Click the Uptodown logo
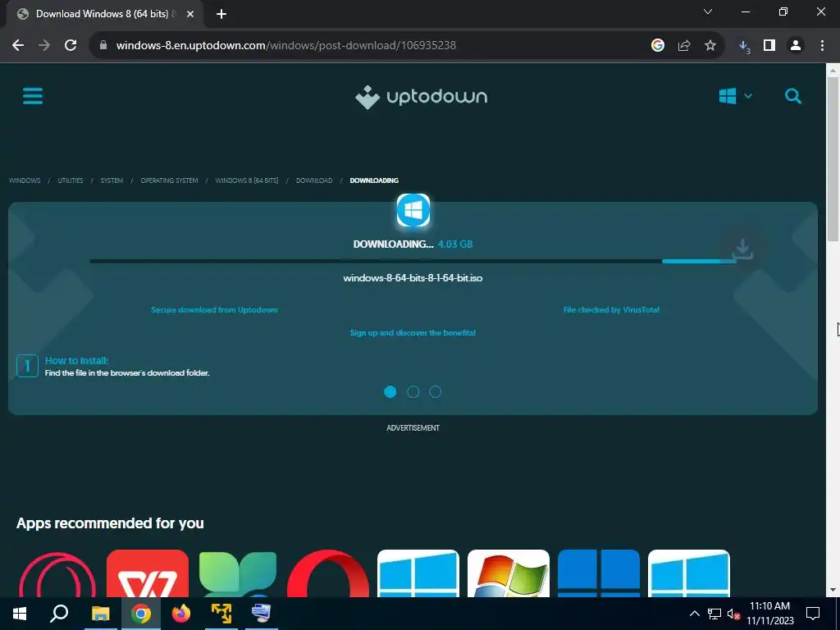 point(421,97)
